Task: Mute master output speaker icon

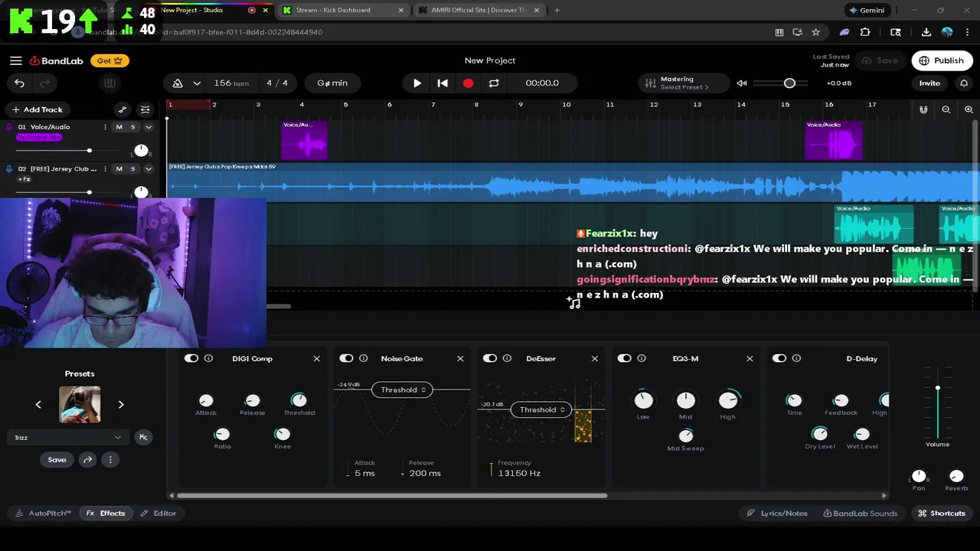Action: pyautogui.click(x=741, y=83)
